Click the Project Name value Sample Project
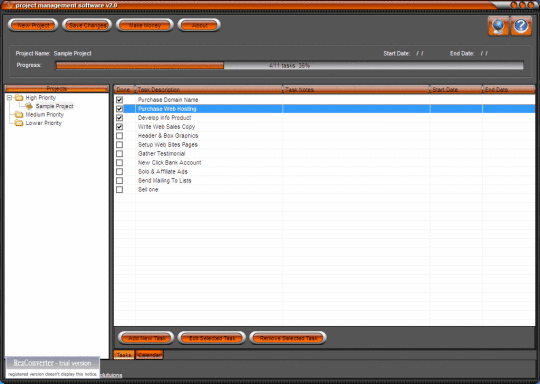Screen dimensions: 540x384 tap(72, 53)
